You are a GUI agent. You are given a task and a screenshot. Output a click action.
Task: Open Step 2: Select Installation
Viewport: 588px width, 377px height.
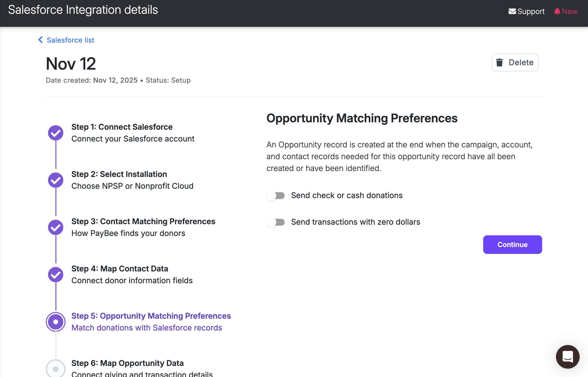tap(119, 174)
